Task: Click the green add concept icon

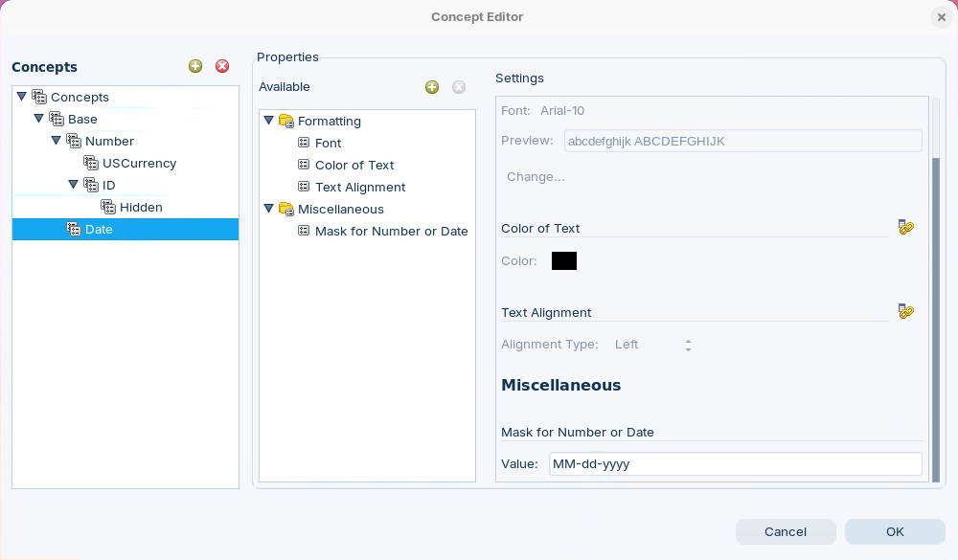Action: point(195,66)
